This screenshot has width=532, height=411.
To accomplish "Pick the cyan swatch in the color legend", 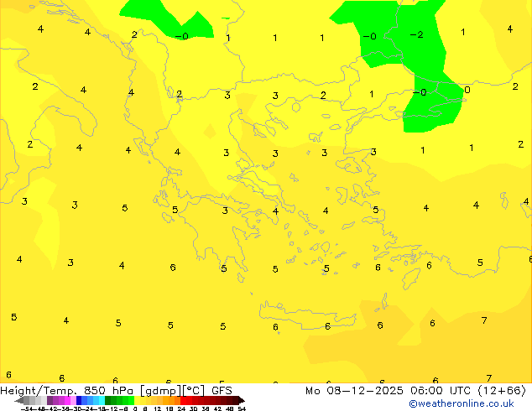I will (x=102, y=400).
